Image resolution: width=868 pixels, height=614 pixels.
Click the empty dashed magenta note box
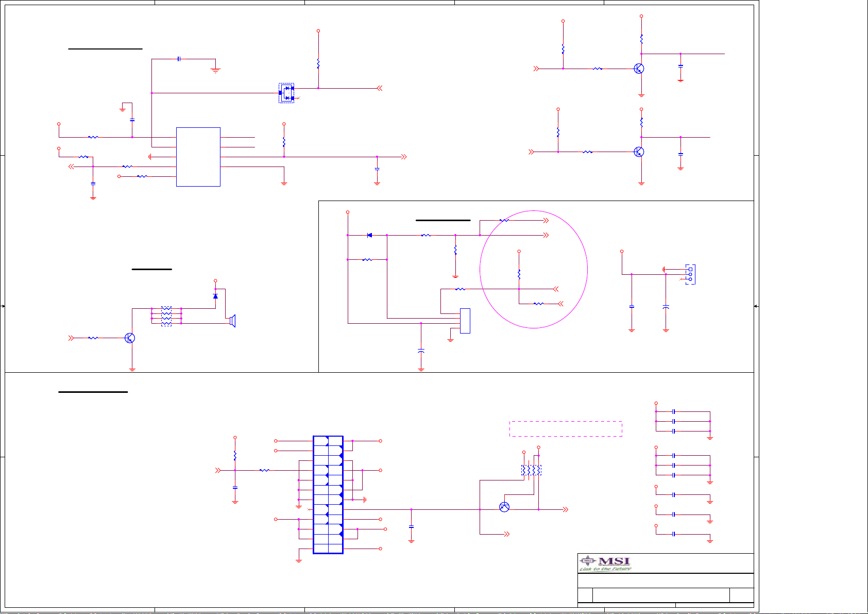[566, 429]
